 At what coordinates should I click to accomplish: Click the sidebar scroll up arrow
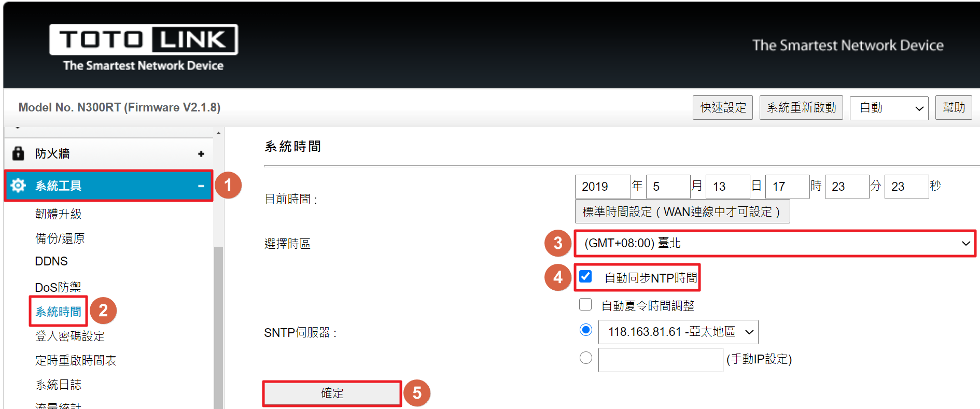pos(219,133)
